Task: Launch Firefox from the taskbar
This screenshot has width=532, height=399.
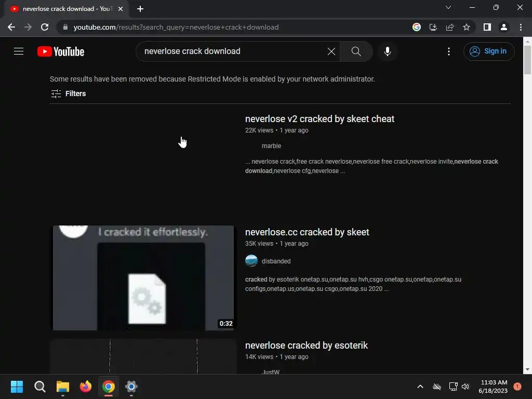Action: point(86,387)
